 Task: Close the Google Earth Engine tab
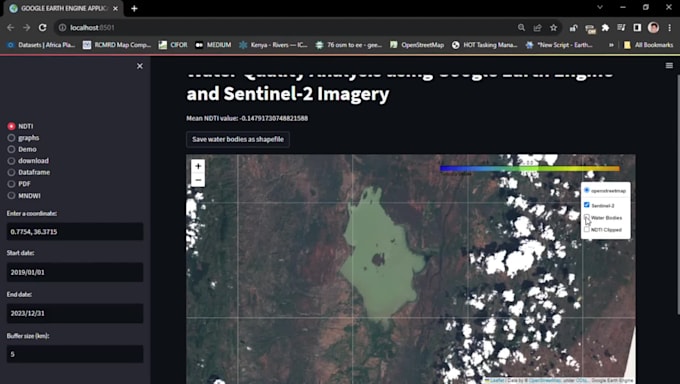pos(115,8)
